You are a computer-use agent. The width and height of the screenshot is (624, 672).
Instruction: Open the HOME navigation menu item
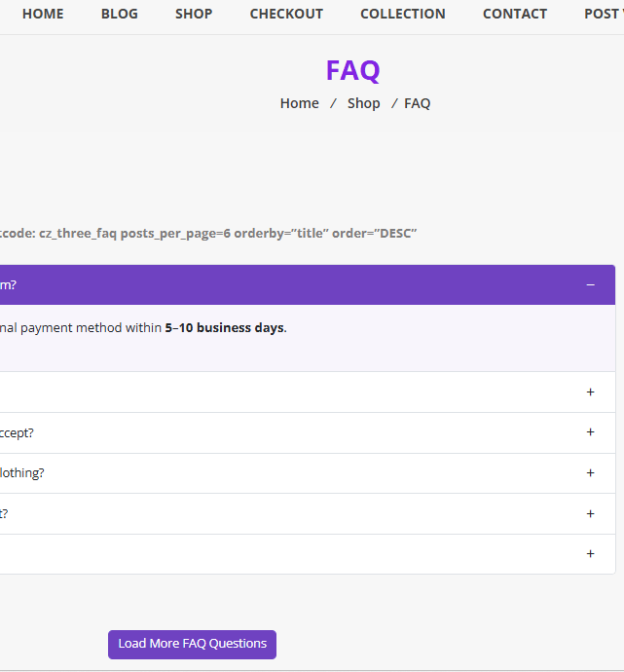(43, 14)
